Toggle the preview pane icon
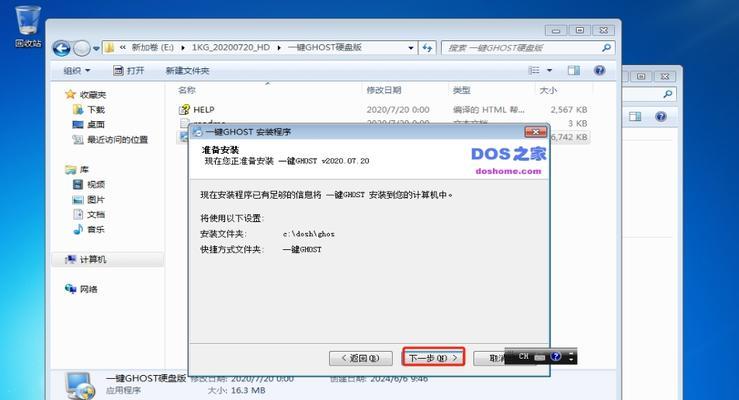This screenshot has height=400, width=739. click(574, 70)
